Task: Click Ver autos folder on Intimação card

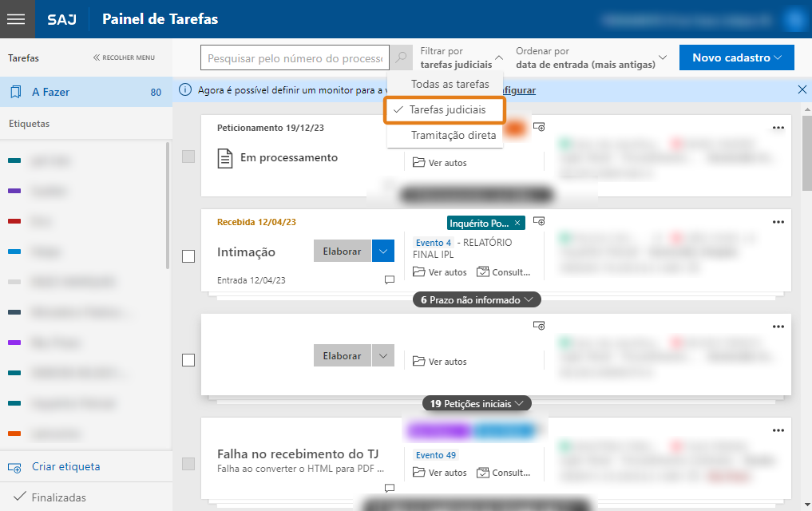Action: click(x=418, y=272)
